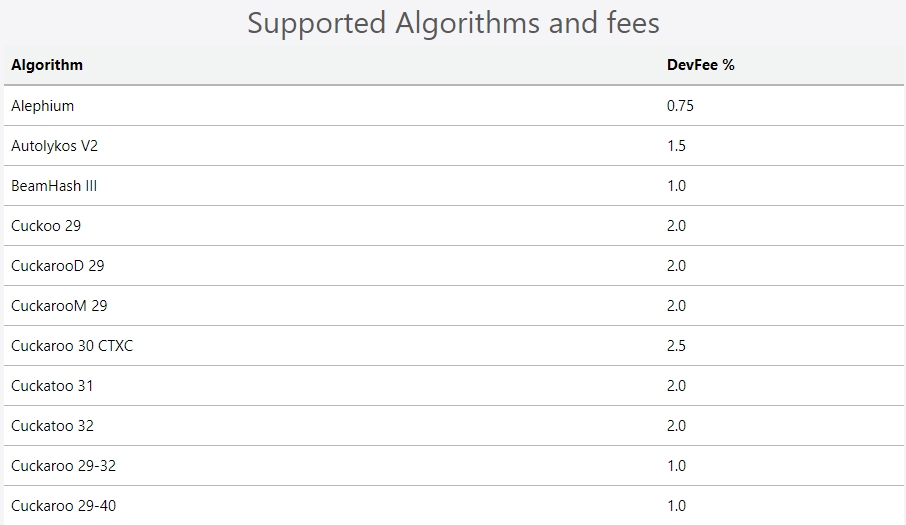Click the DevFee value in Cuckatoo 31 row

pyautogui.click(x=676, y=386)
